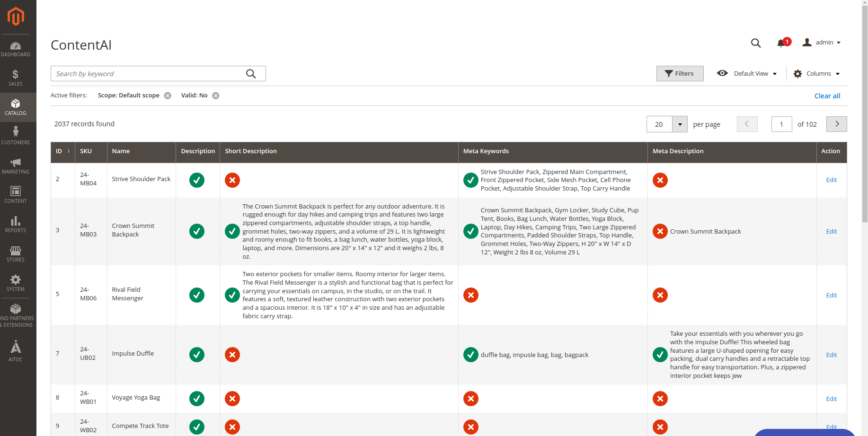
Task: Click the Filters button
Action: click(x=680, y=74)
